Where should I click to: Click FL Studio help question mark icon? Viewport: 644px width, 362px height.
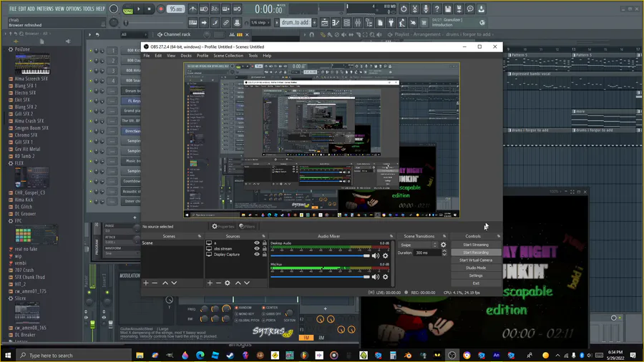pos(437,9)
